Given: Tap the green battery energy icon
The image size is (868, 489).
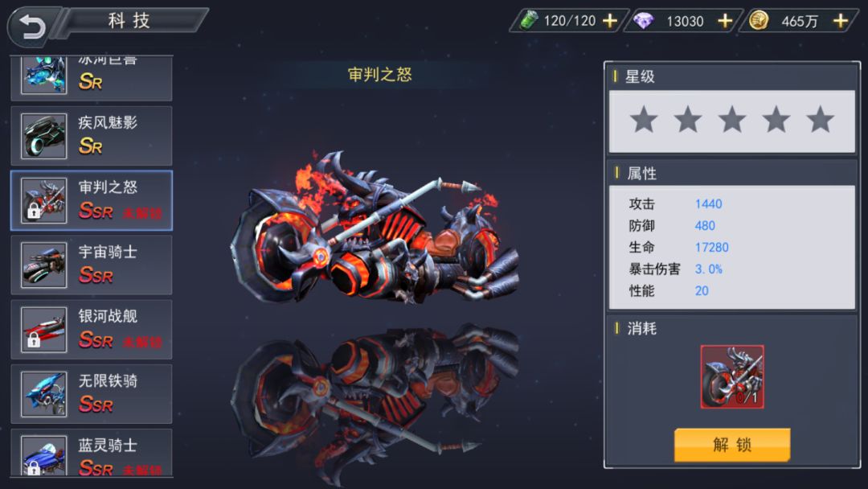Looking at the screenshot, I should click(529, 20).
